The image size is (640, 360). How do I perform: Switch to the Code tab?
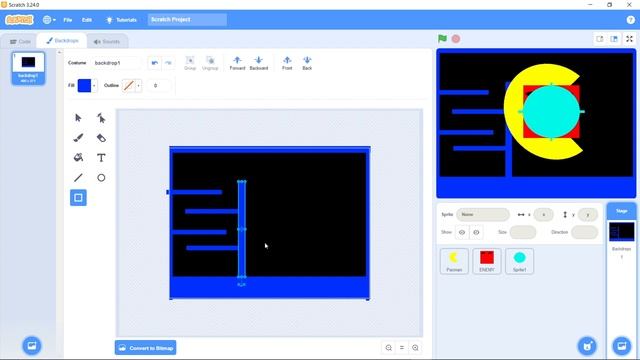click(x=20, y=41)
